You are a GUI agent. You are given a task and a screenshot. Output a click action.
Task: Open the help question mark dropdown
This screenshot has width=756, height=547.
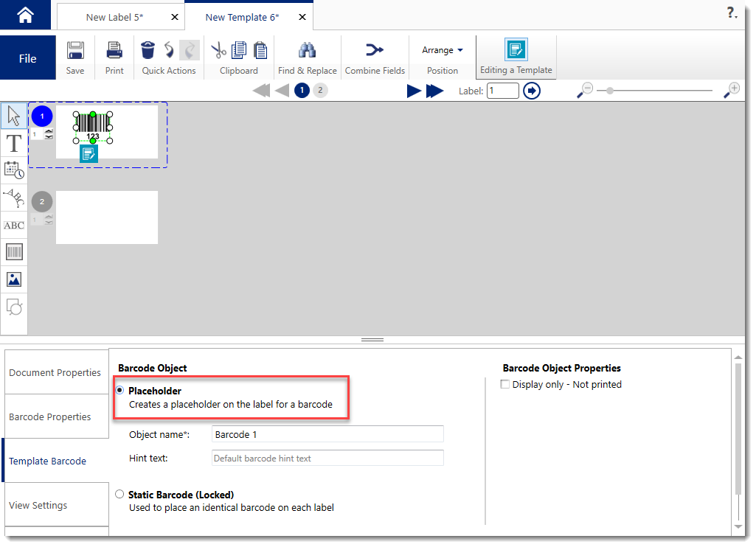732,13
